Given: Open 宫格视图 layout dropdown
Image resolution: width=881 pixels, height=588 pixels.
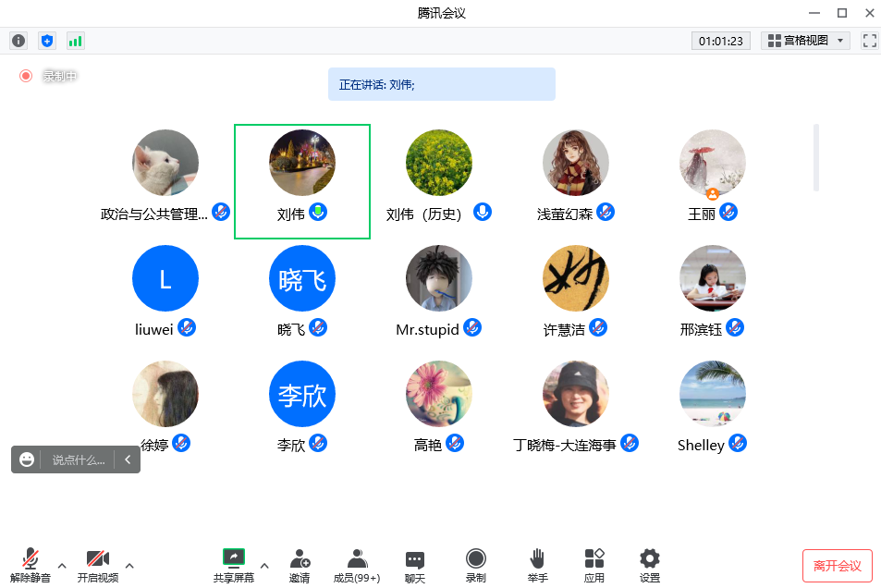Looking at the screenshot, I should (x=805, y=41).
